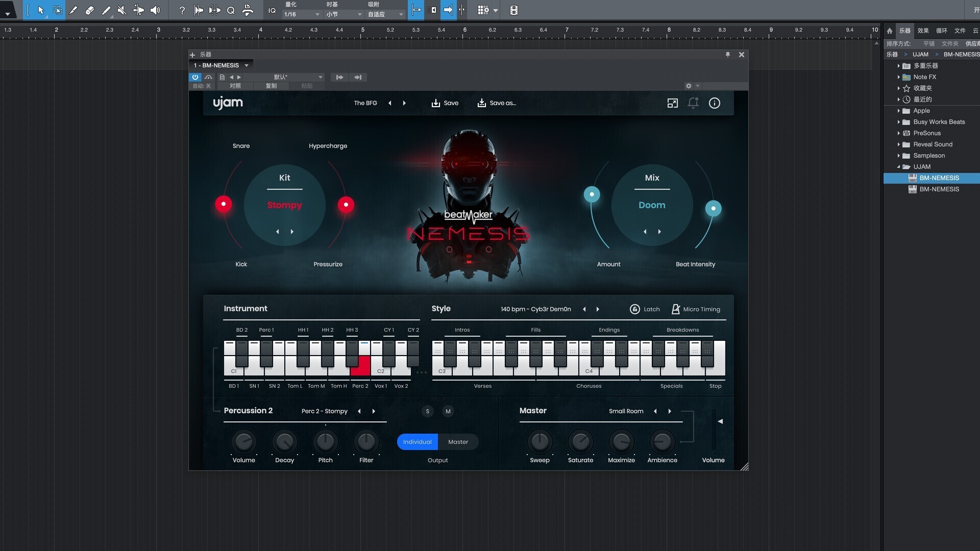The width and height of the screenshot is (980, 551).
Task: Click the Percussion 2 Pitch knob
Action: 326,442
